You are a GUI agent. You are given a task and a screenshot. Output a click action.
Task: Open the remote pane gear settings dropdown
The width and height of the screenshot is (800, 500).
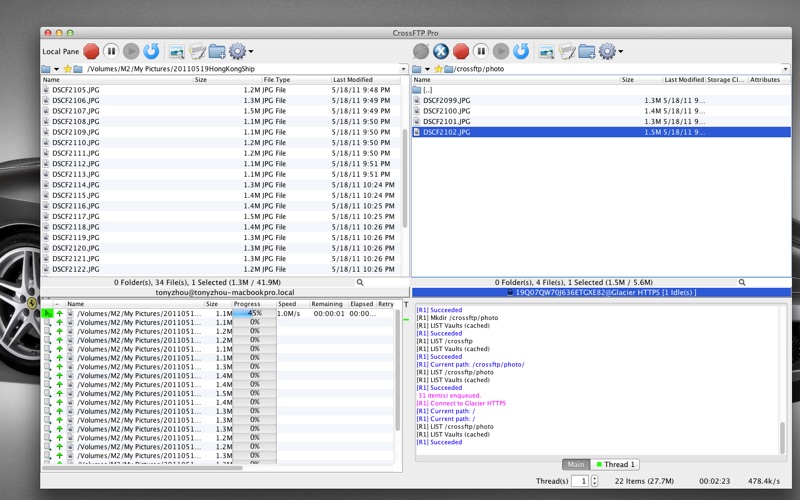[x=610, y=51]
